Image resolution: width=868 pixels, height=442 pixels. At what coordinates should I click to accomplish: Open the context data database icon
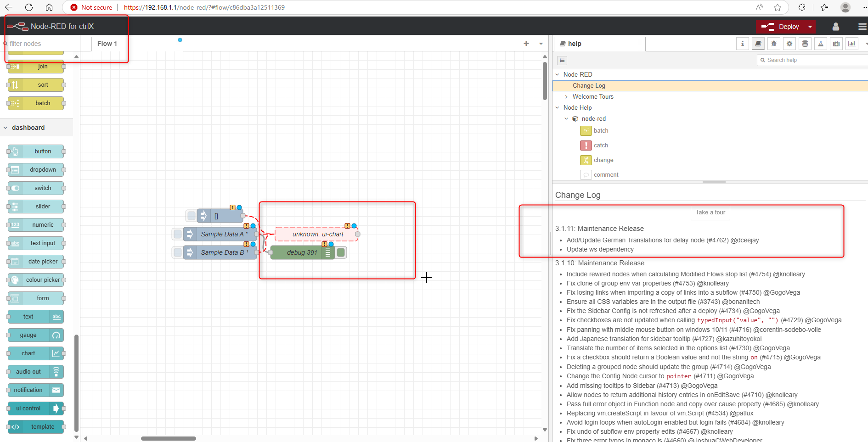click(x=805, y=44)
